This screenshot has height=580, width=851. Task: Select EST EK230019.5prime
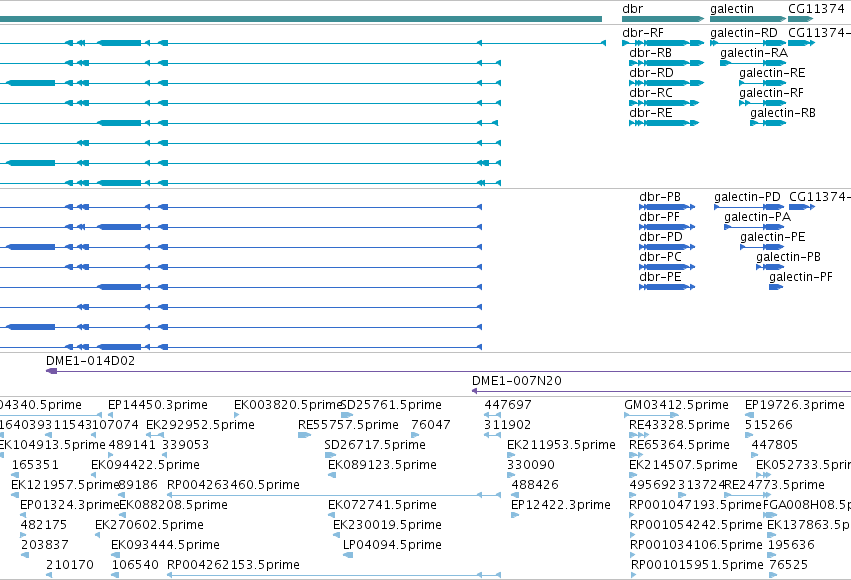click(x=387, y=525)
